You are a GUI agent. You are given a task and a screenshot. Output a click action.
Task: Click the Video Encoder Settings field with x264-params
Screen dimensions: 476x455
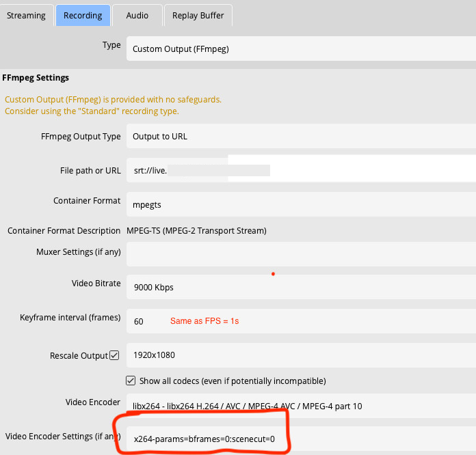(205, 439)
